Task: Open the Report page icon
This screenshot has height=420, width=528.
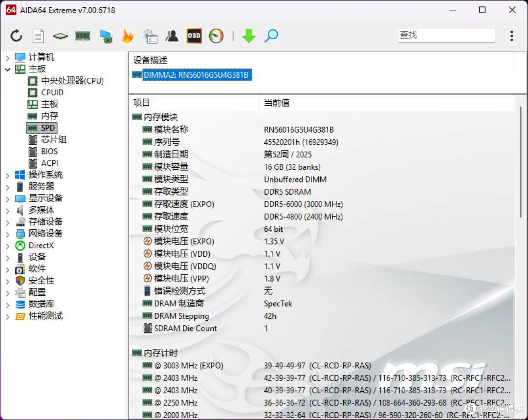Action: [x=38, y=36]
